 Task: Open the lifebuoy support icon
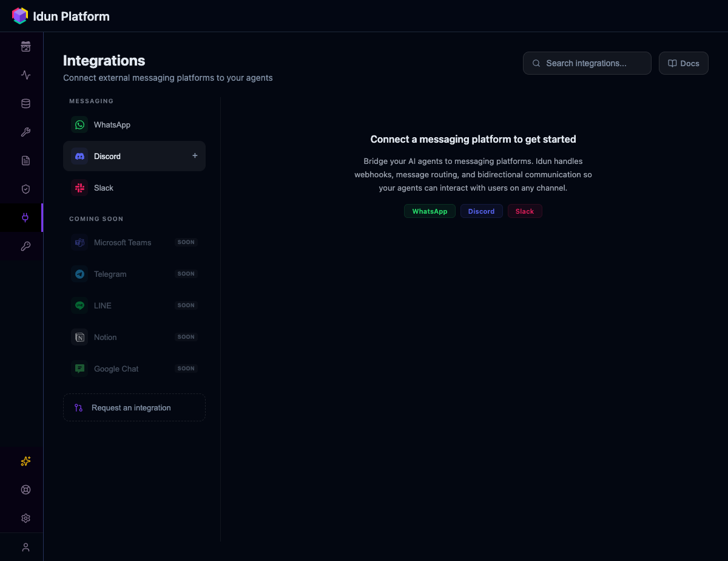[25, 489]
